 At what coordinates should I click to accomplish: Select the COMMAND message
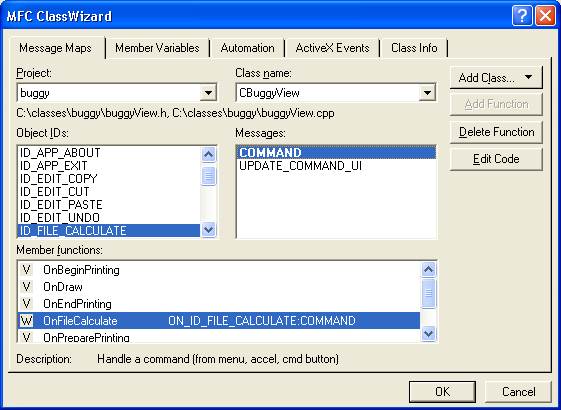tap(336, 153)
